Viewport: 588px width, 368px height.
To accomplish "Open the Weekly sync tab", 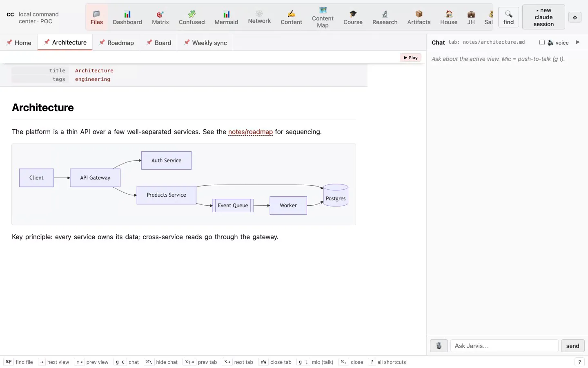I will point(205,43).
